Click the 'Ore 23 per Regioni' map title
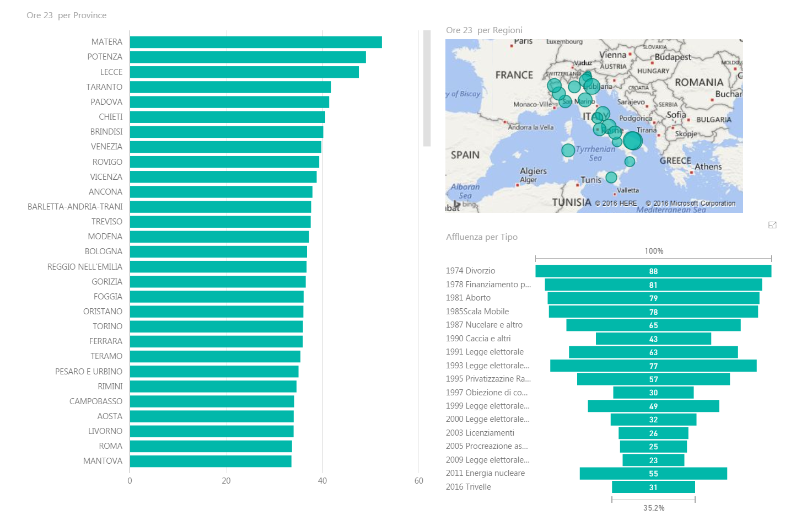Screen dimensions: 812x520 click(484, 30)
